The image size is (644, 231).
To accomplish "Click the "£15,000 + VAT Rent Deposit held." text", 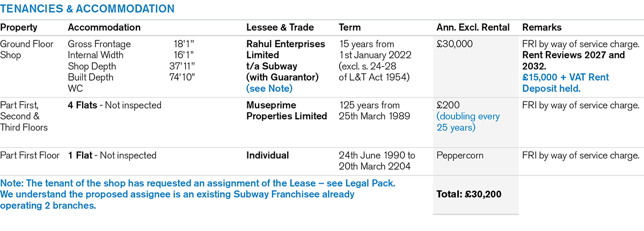I will pos(565,83).
